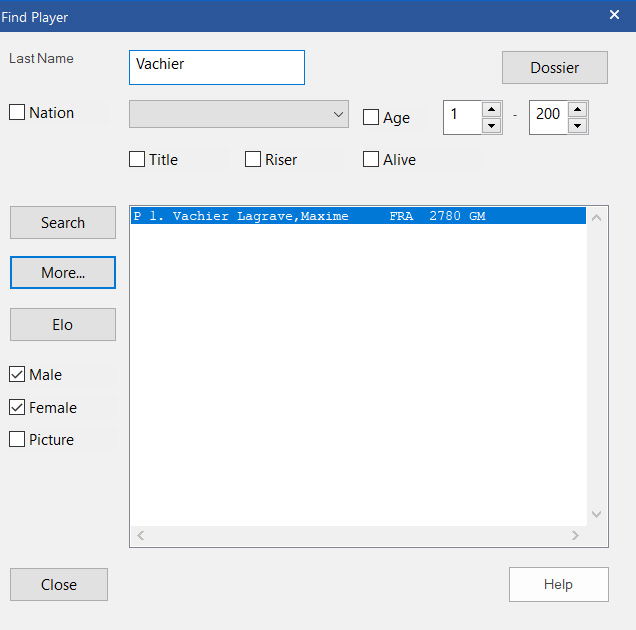Open the Elo button
Viewport: 636px width, 630px height.
[63, 324]
